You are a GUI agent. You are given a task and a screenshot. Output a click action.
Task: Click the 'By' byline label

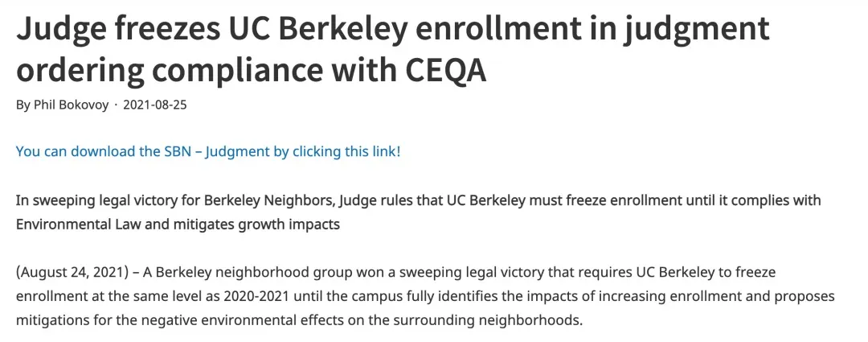tap(23, 105)
